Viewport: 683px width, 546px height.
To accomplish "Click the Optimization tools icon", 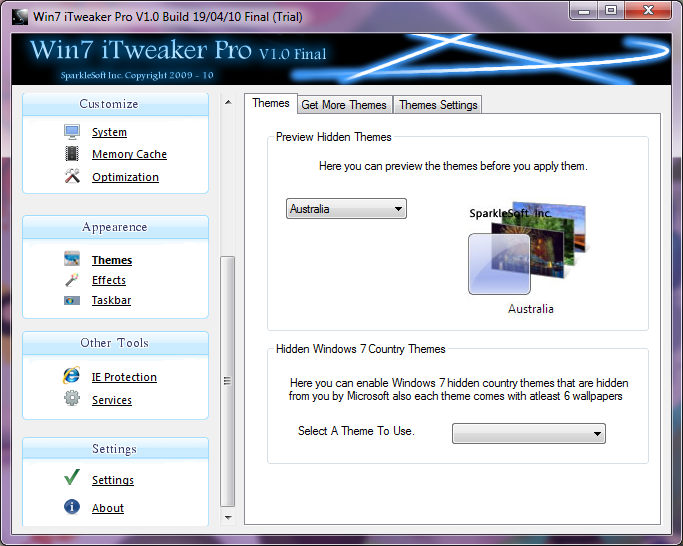I will click(x=72, y=176).
